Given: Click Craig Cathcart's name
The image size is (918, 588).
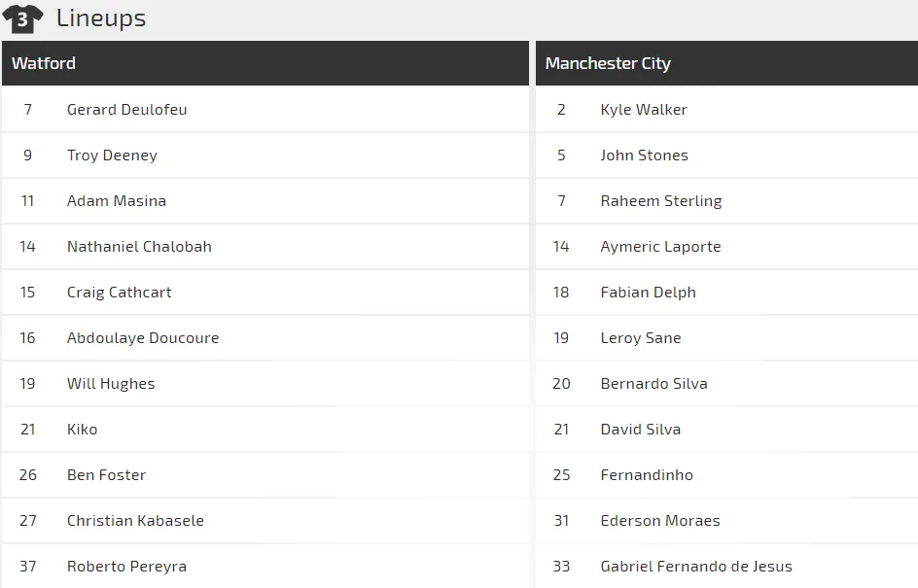Looking at the screenshot, I should click(120, 292).
